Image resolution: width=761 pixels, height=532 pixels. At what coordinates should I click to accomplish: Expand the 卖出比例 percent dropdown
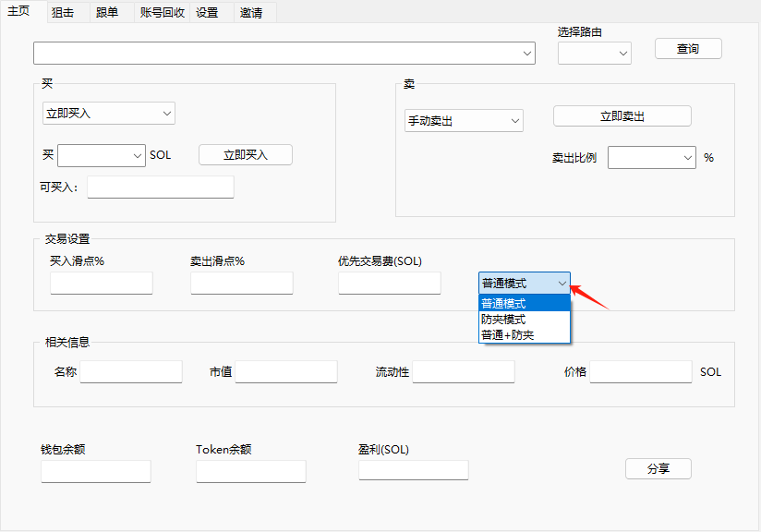pos(652,158)
